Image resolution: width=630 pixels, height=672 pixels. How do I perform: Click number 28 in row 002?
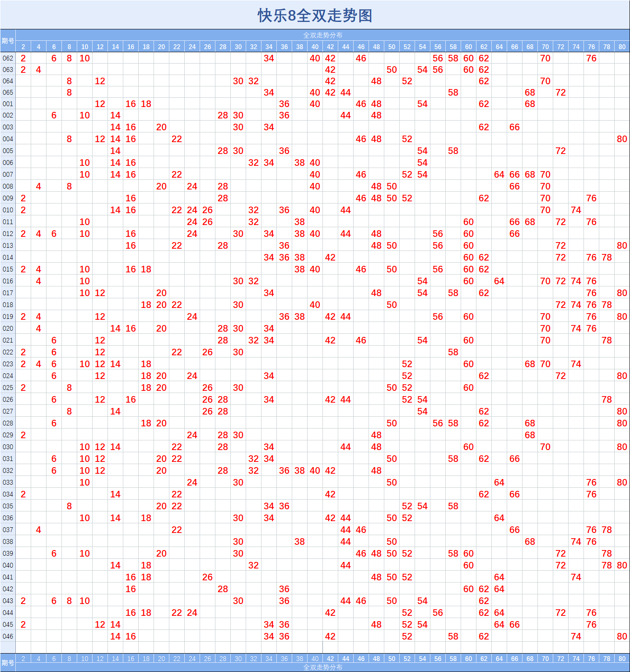(x=223, y=115)
